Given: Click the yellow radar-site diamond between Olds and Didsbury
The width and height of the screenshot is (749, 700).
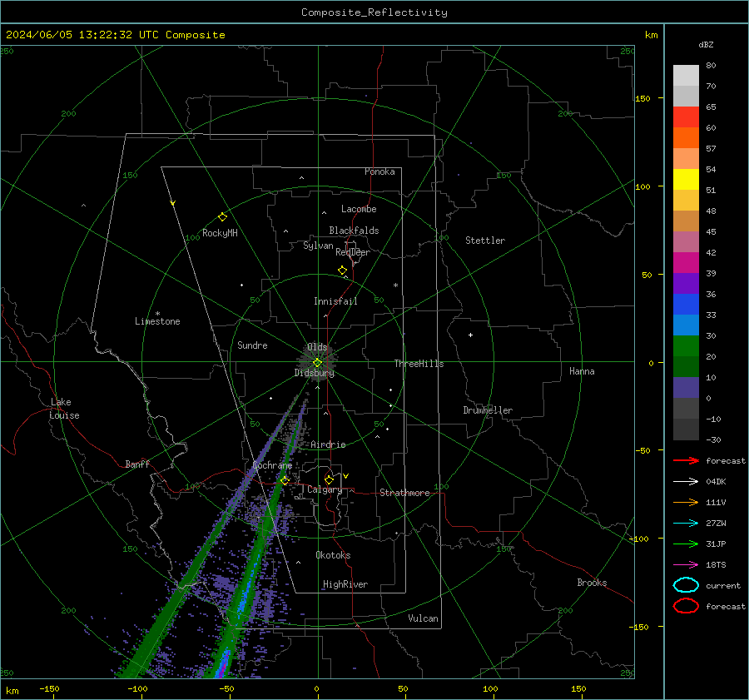Looking at the screenshot, I should pyautogui.click(x=317, y=362).
